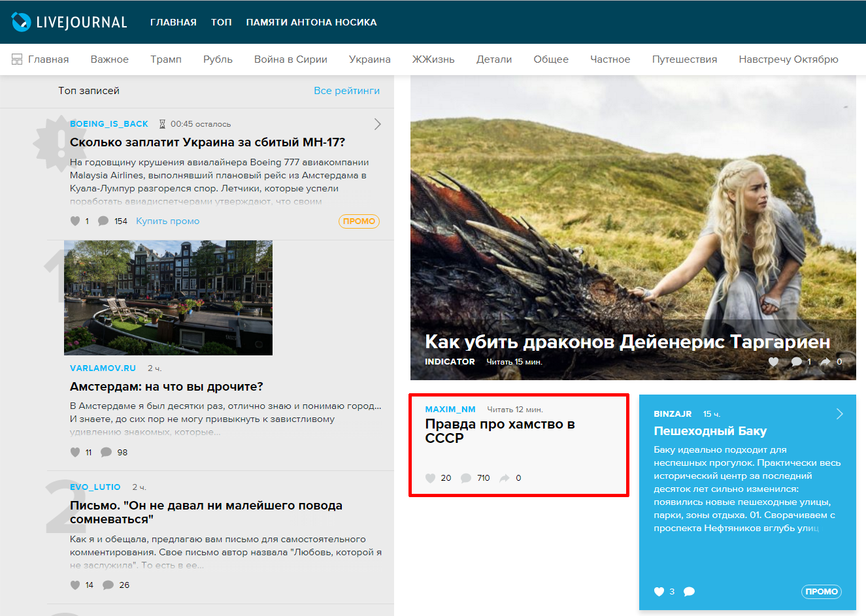The width and height of the screenshot is (866, 616).
Task: Open comments bubble with 154 on MH-17 post
Action: 103,221
